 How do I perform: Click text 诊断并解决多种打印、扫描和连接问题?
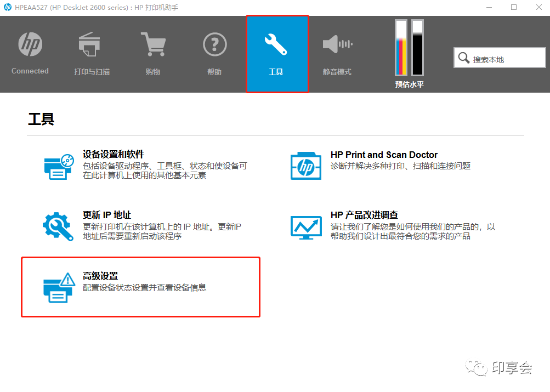point(401,166)
